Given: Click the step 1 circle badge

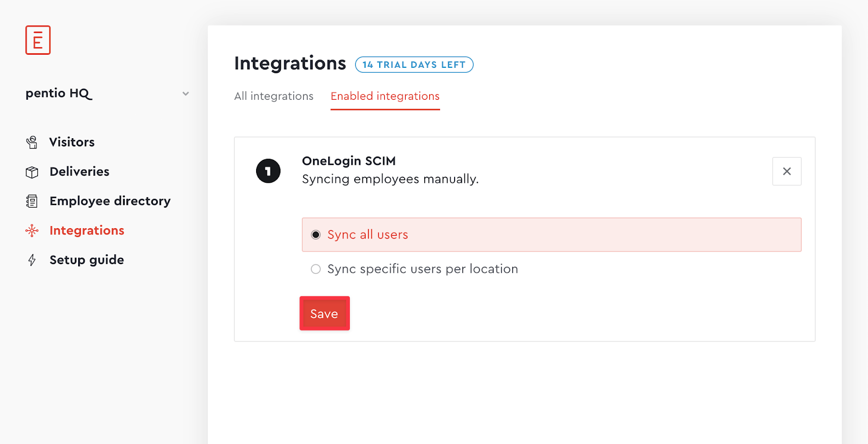Looking at the screenshot, I should [x=268, y=171].
